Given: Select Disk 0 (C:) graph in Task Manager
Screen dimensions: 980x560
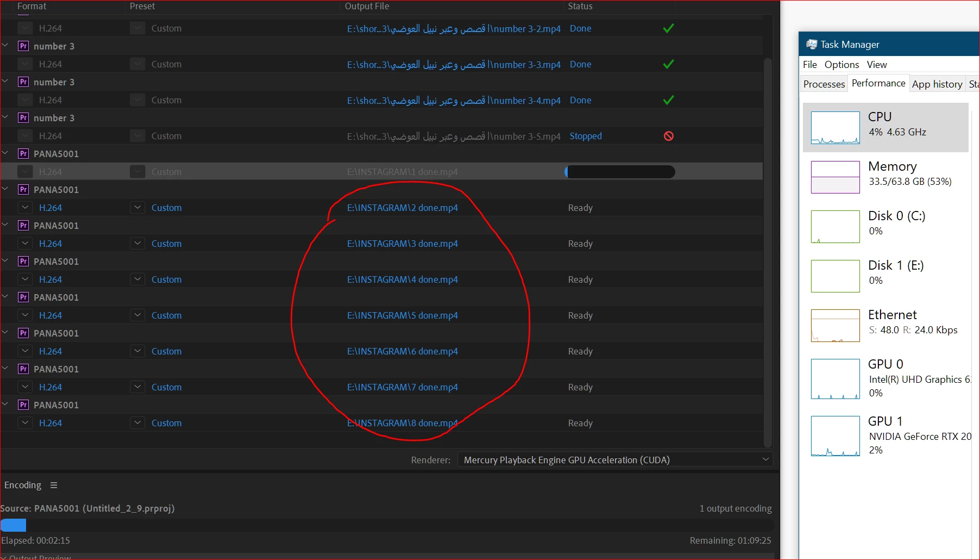Looking at the screenshot, I should coord(835,226).
